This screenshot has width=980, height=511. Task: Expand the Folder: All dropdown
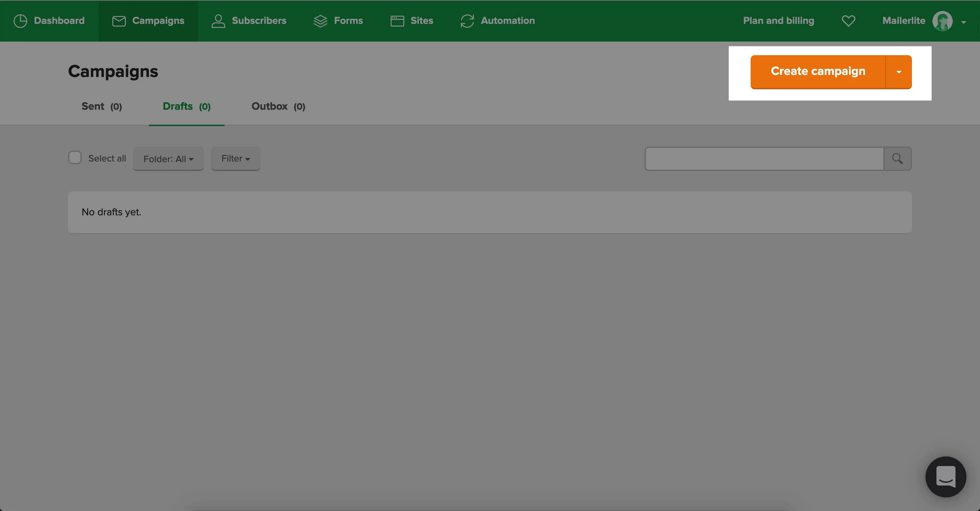pos(168,159)
